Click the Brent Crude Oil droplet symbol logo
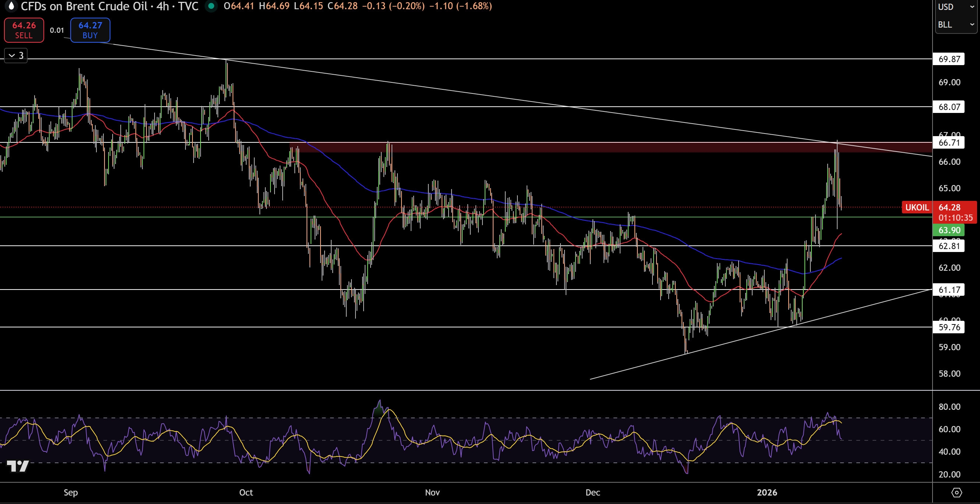Image resolution: width=980 pixels, height=504 pixels. 11,6
